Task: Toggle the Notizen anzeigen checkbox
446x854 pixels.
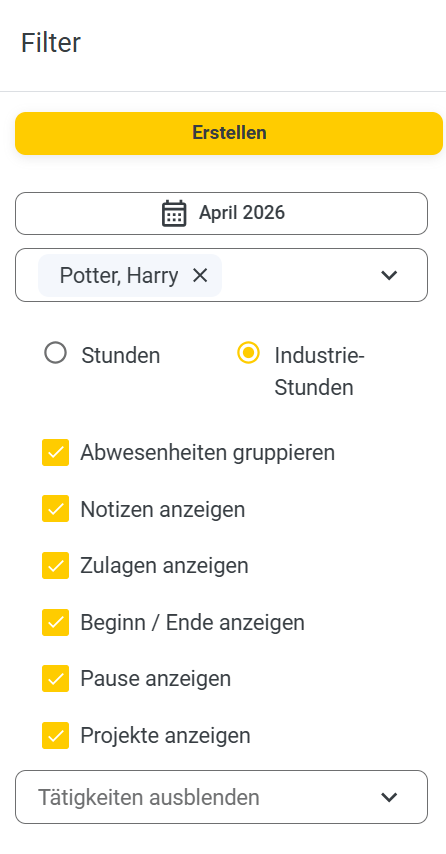Action: coord(56,509)
